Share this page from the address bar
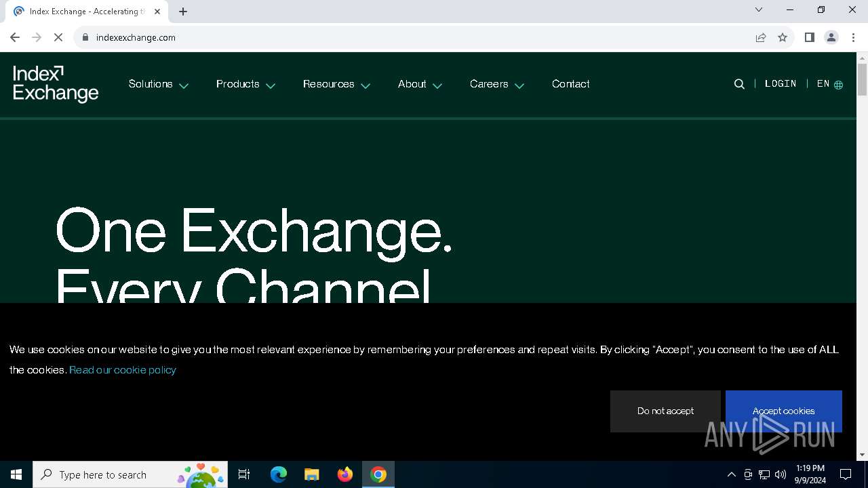 pos(761,37)
